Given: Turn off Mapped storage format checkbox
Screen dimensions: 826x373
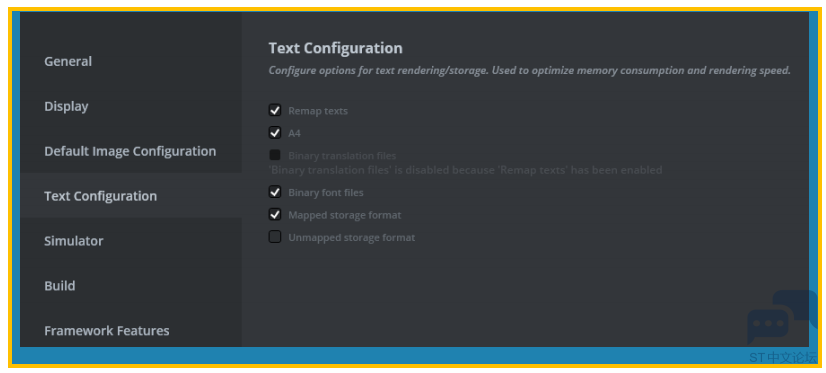Looking at the screenshot, I should [275, 214].
